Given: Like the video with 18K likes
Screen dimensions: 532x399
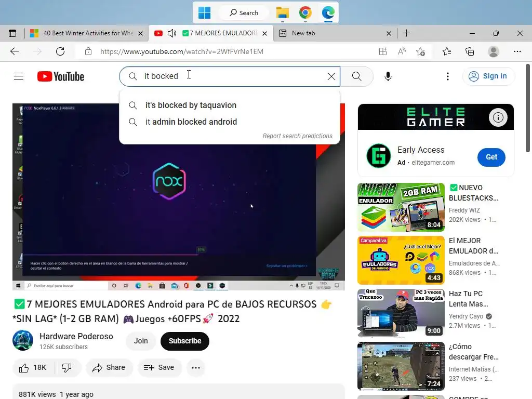Looking at the screenshot, I should pos(33,368).
